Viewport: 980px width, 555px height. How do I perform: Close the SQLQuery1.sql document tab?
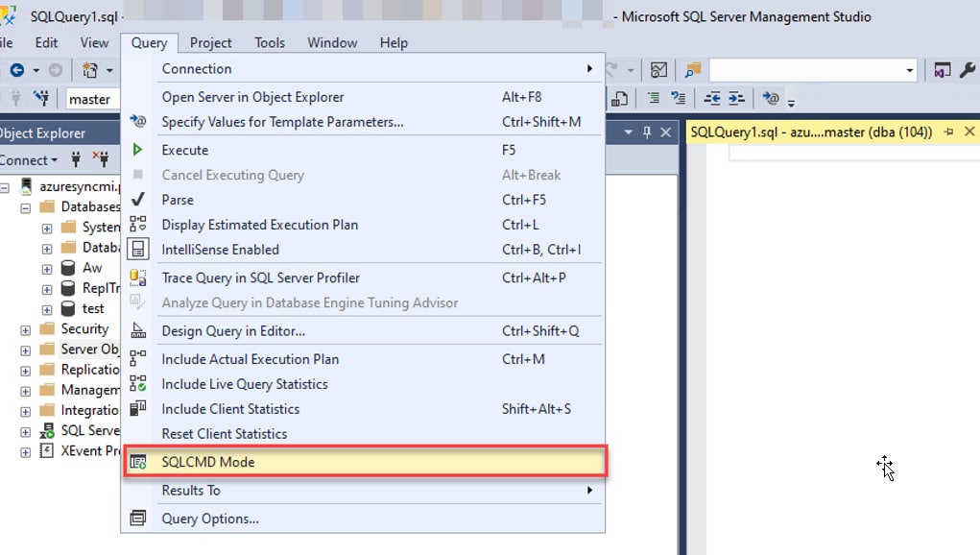(969, 132)
